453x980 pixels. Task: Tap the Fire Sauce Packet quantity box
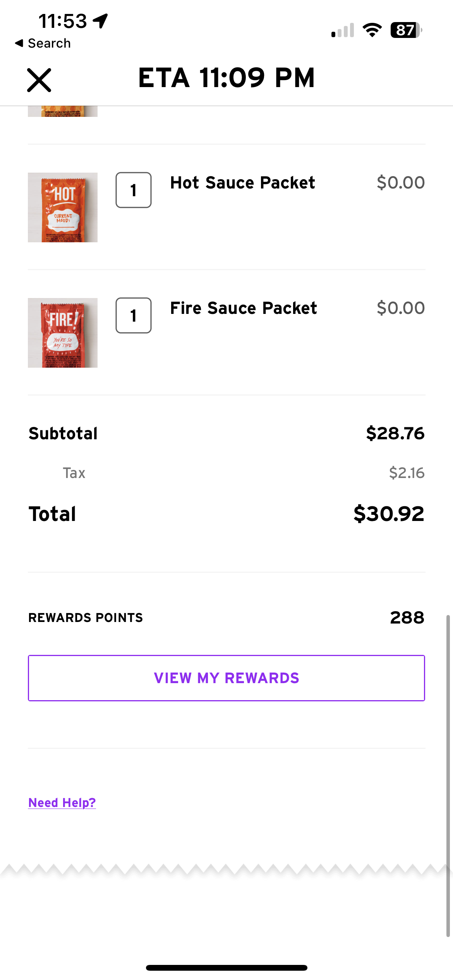click(x=134, y=315)
